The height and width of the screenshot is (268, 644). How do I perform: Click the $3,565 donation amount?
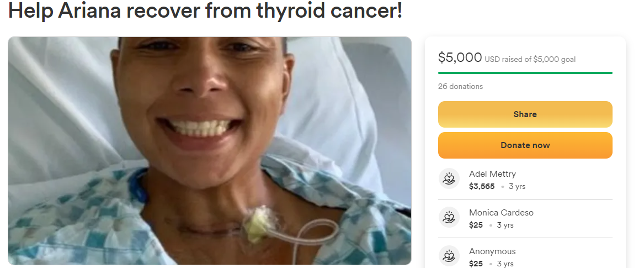tap(482, 187)
